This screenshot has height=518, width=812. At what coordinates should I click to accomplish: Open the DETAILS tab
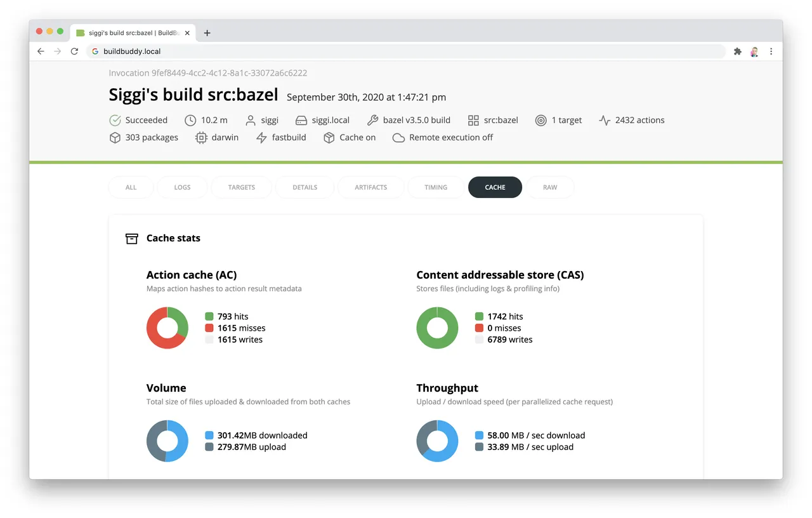(305, 187)
